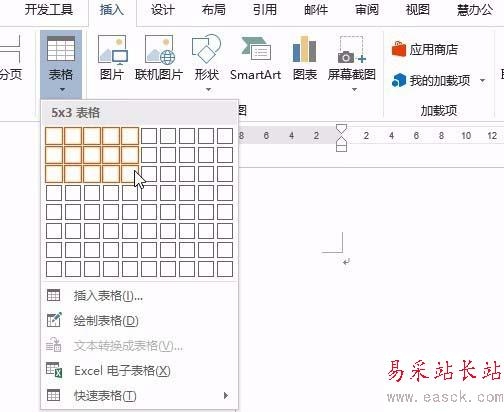Click table icon beside 快速表格(T)
504x412 pixels.
click(x=53, y=395)
